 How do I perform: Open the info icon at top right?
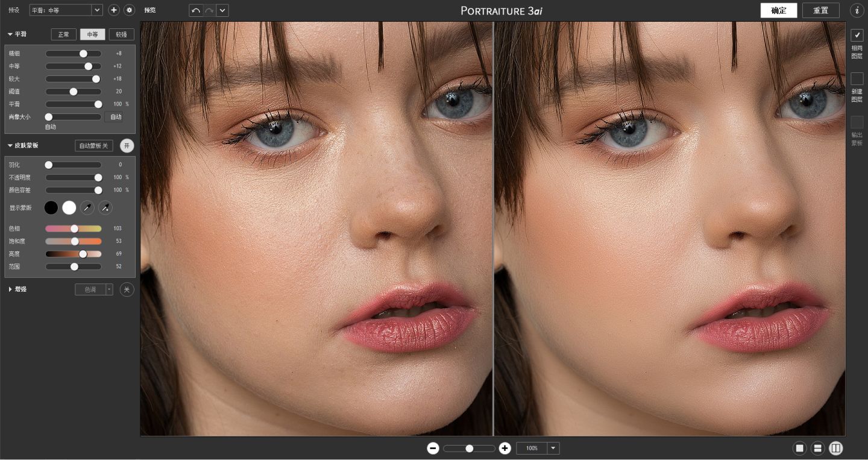point(857,10)
